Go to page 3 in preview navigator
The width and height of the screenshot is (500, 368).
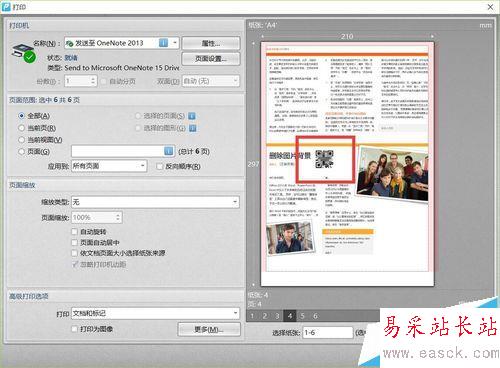point(277,316)
